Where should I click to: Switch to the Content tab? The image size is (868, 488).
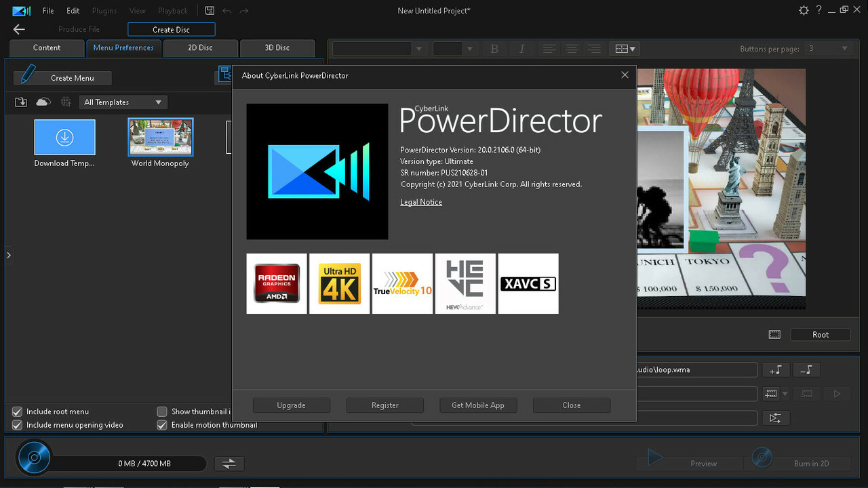tap(47, 48)
